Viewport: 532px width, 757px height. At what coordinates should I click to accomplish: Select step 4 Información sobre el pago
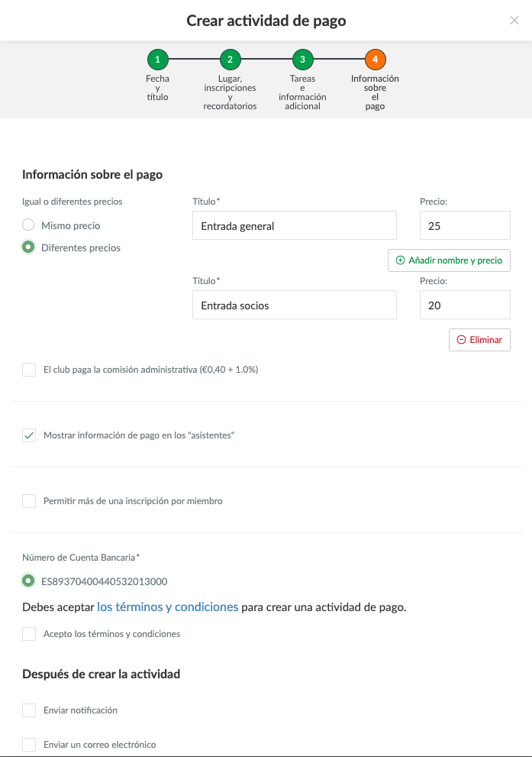pyautogui.click(x=375, y=59)
